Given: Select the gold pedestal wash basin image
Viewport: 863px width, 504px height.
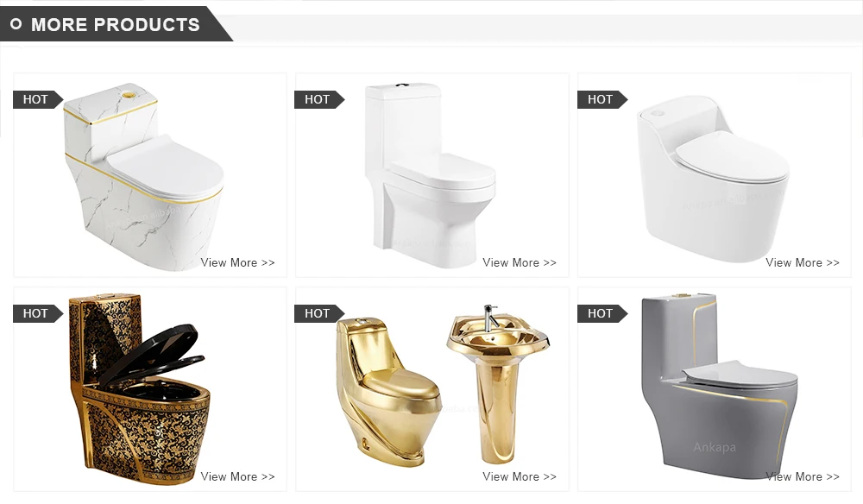Looking at the screenshot, I should [498, 384].
